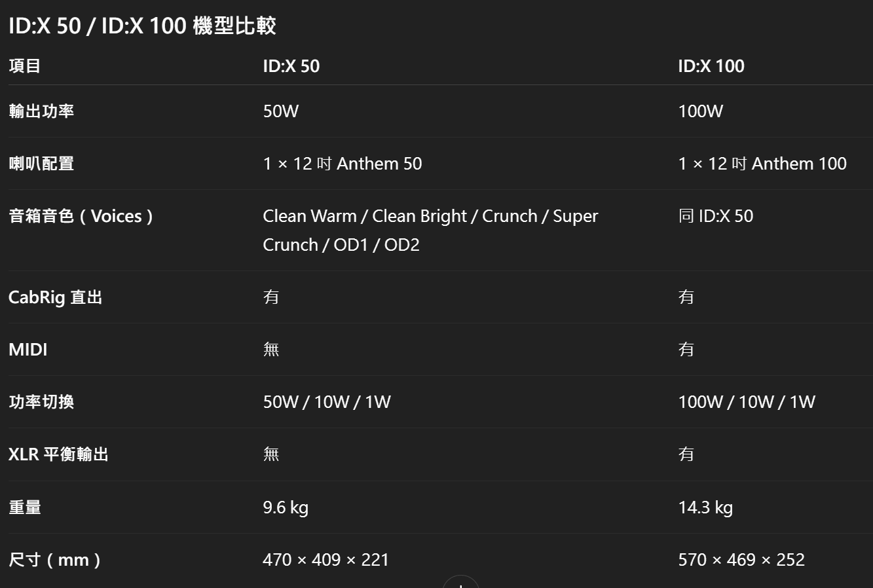The height and width of the screenshot is (588, 873).
Task: Click the 470 × 409 × 221 dimensions cell
Action: pos(325,560)
